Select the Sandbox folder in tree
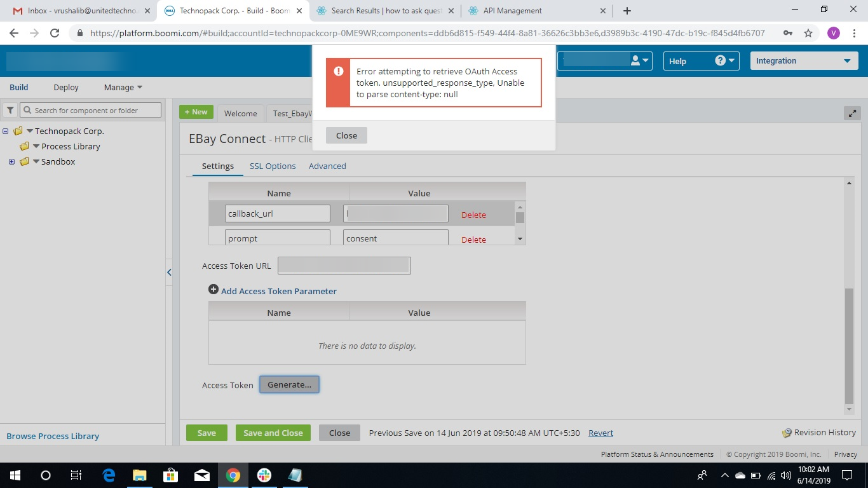Image resolution: width=868 pixels, height=488 pixels. click(x=58, y=161)
